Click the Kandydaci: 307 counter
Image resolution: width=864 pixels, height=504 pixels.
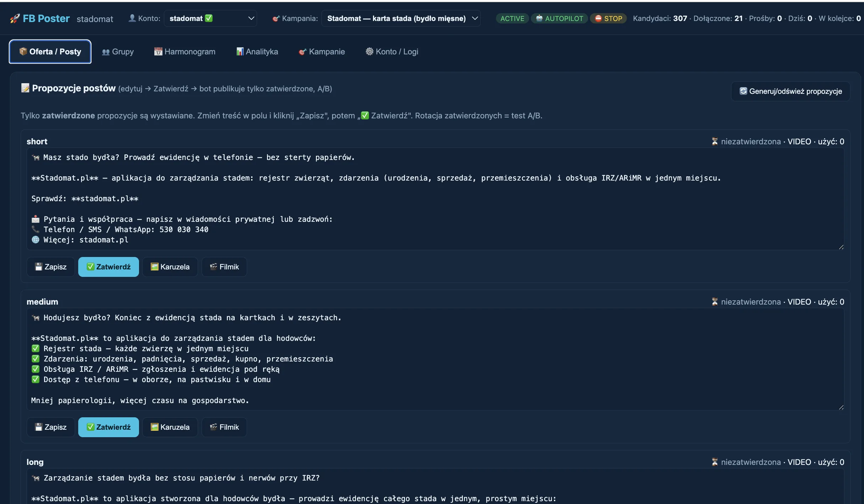click(x=660, y=18)
